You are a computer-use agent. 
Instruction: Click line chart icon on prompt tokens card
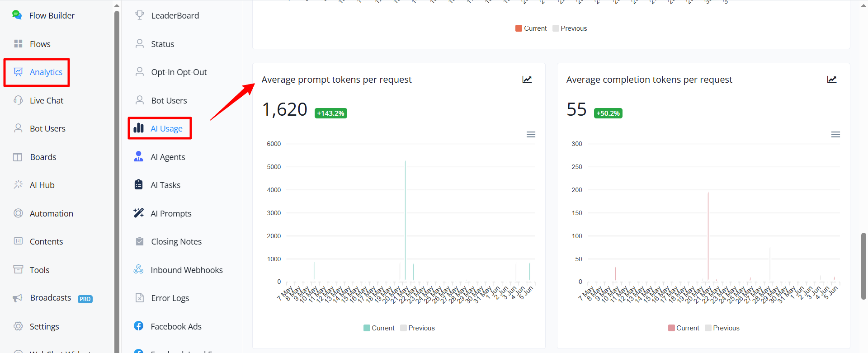[527, 80]
